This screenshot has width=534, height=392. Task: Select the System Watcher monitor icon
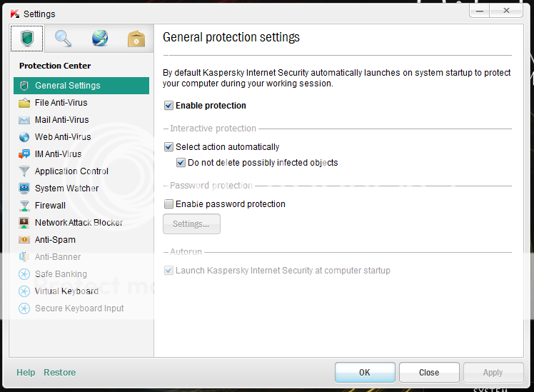click(24, 189)
